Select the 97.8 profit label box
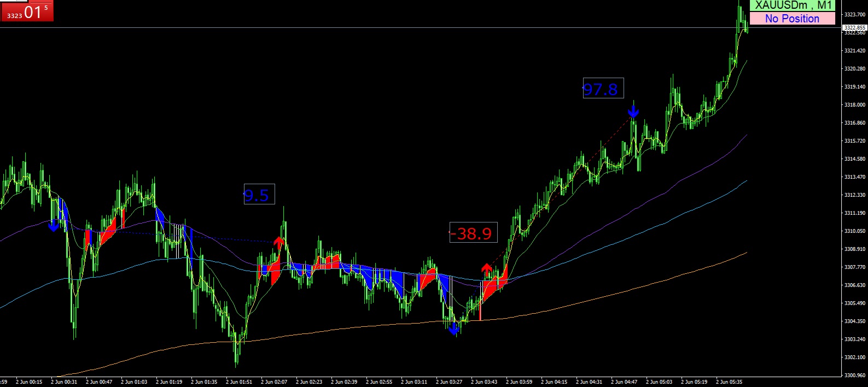The width and height of the screenshot is (868, 387). coord(603,89)
